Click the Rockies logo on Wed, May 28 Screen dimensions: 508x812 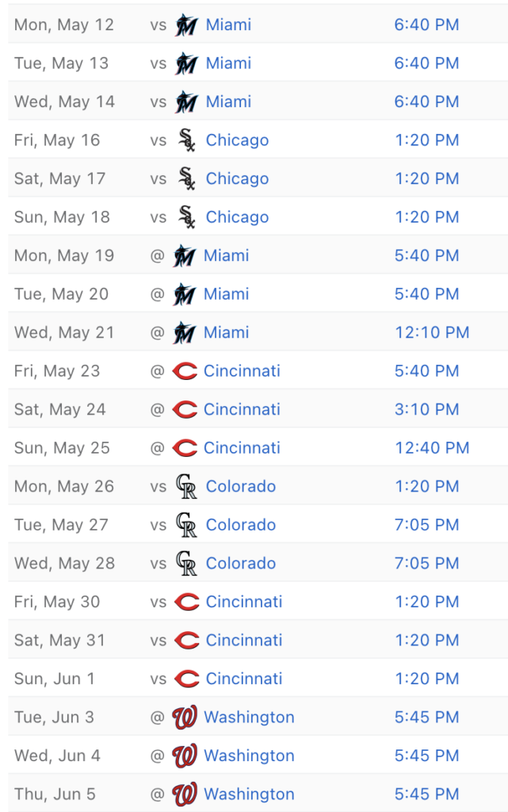tap(186, 564)
